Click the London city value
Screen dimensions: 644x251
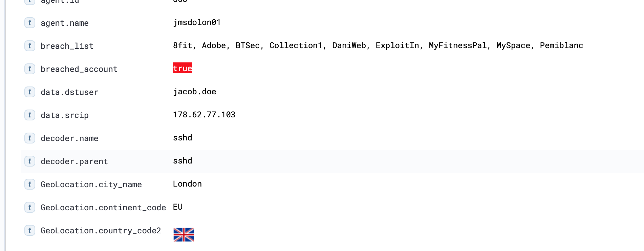tap(187, 184)
